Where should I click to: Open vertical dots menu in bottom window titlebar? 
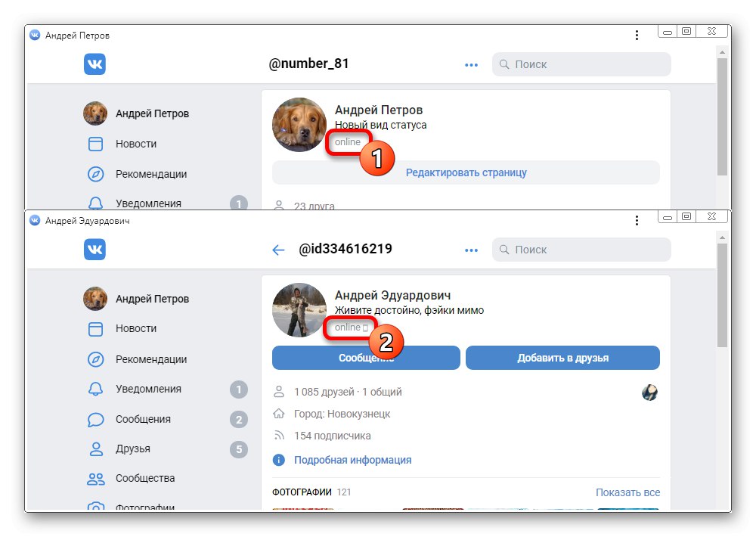(x=637, y=221)
